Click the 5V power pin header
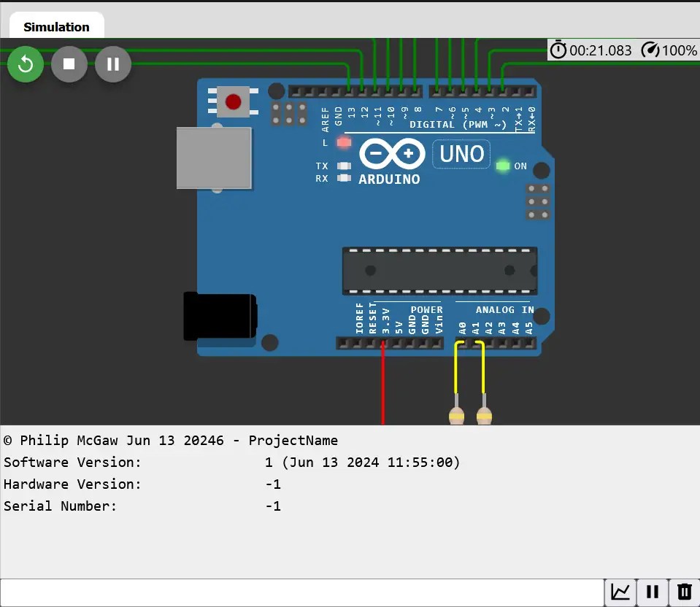This screenshot has height=607, width=700. click(397, 343)
